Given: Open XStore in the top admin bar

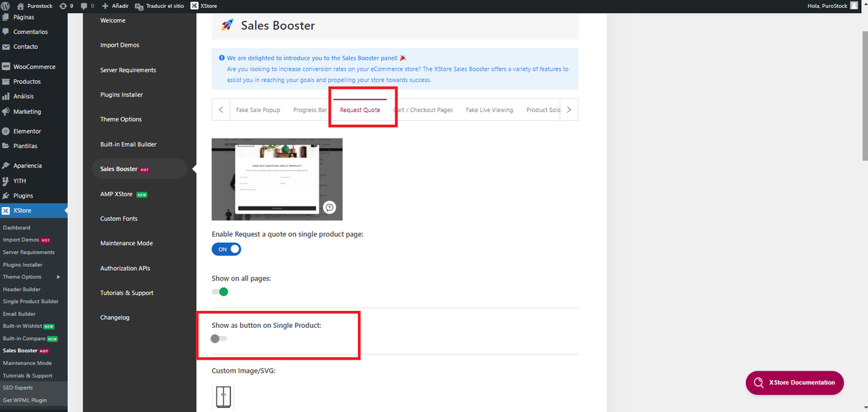Looking at the screenshot, I should click(204, 5).
